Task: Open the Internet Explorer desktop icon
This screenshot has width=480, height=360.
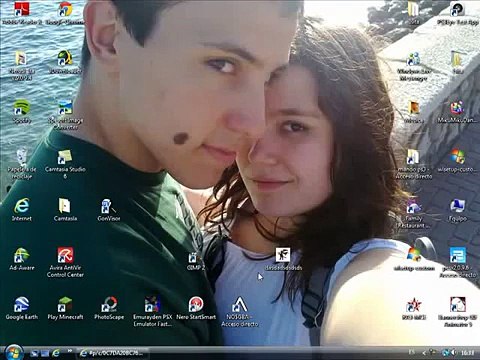Action: (22, 210)
